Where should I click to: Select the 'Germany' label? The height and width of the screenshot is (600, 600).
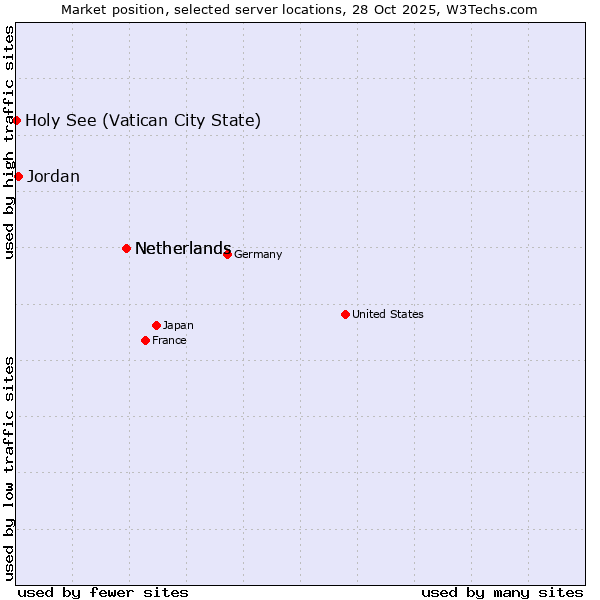(x=258, y=254)
